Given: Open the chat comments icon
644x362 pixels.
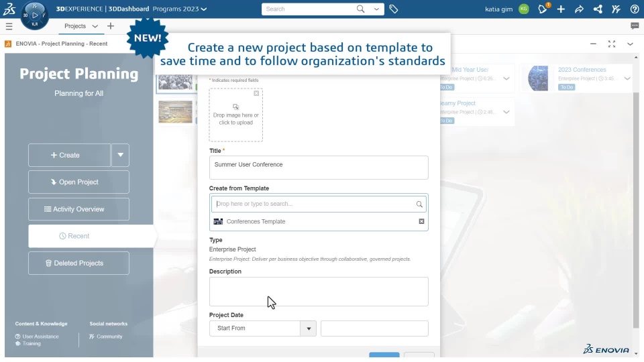Looking at the screenshot, I should (x=635, y=26).
